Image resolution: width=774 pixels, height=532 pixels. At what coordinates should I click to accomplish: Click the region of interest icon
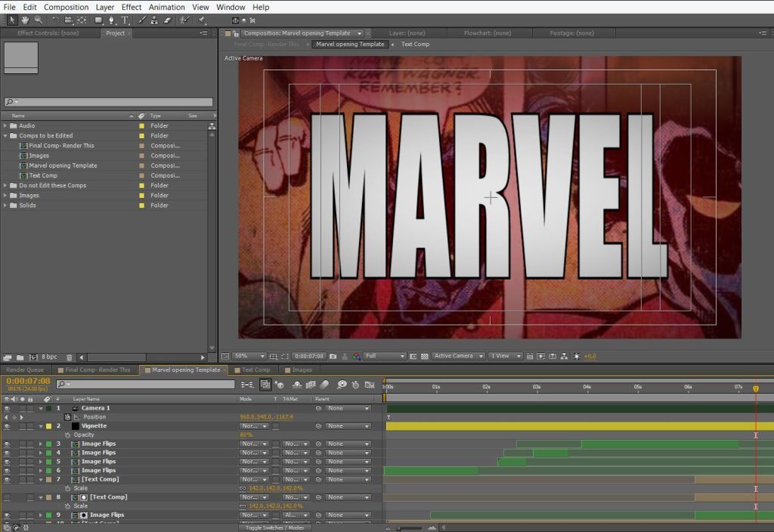[285, 357]
